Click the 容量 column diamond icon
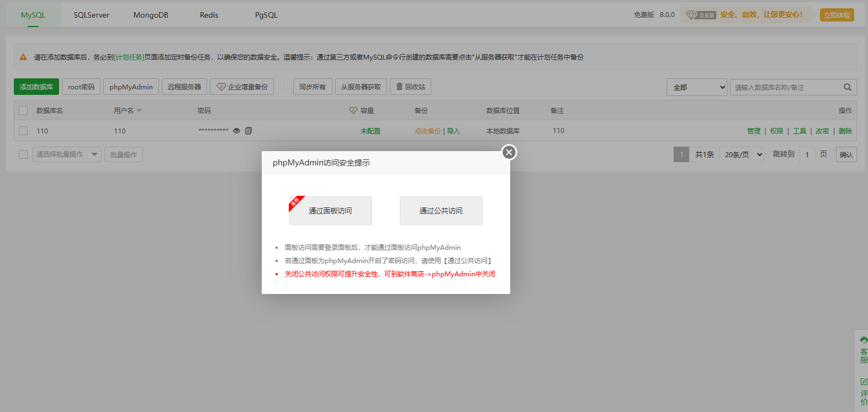 click(x=353, y=110)
